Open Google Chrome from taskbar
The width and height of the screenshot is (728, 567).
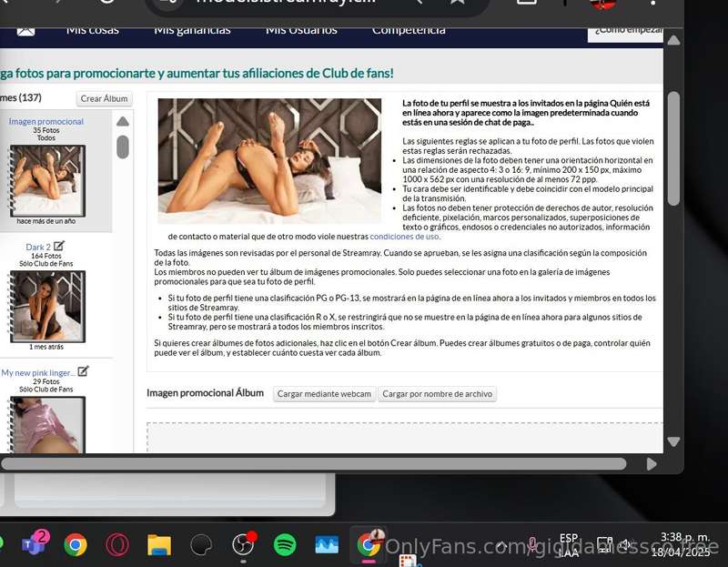(x=76, y=545)
